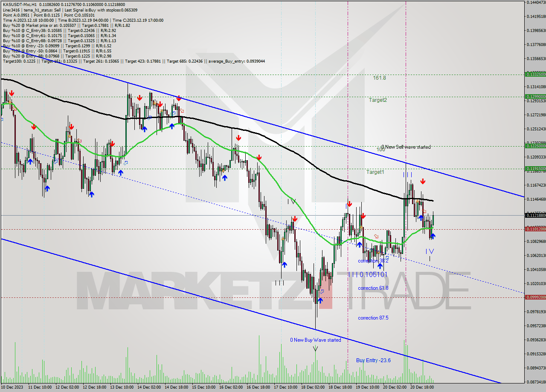Click the black current price tag 0.11218

pos(535,215)
